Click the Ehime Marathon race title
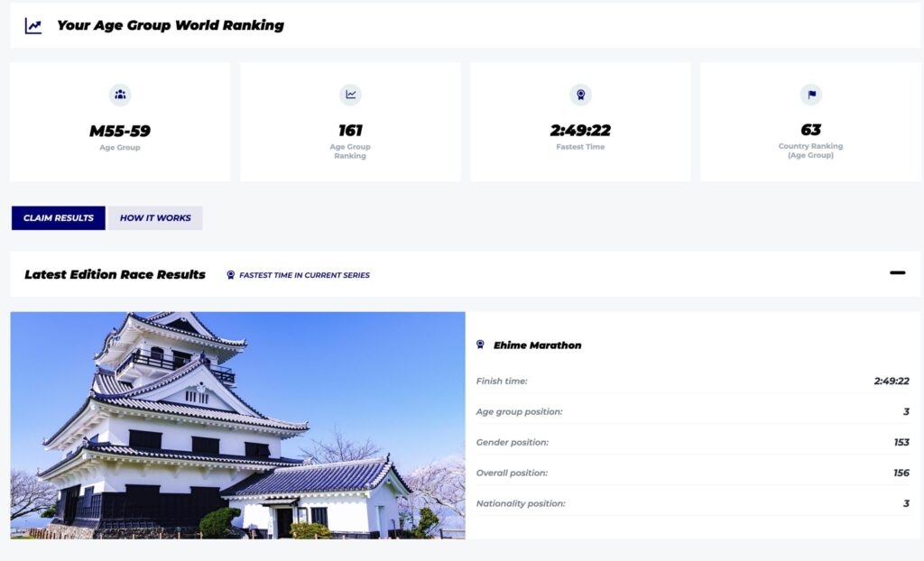 coord(537,345)
